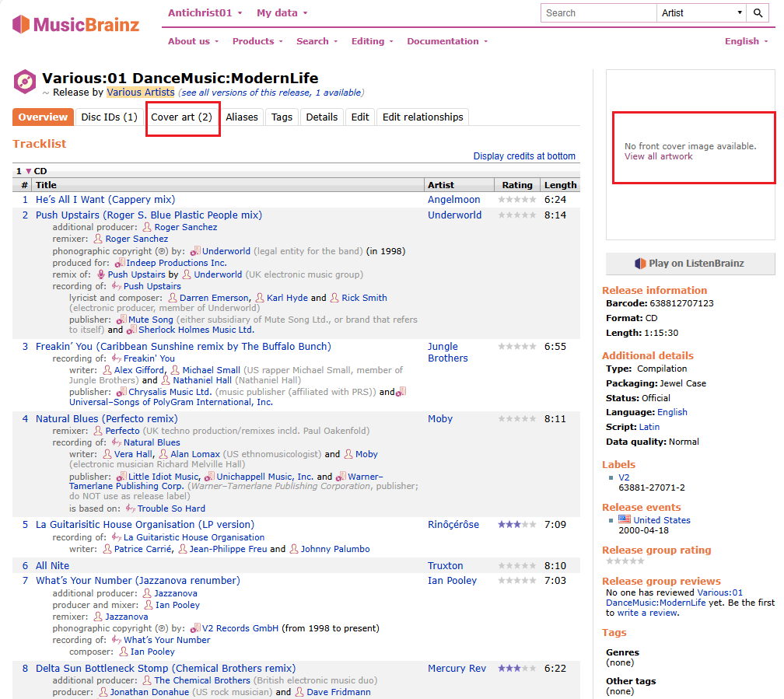Open the Jungle Brothers artist link
The width and height of the screenshot is (784, 699).
[447, 352]
